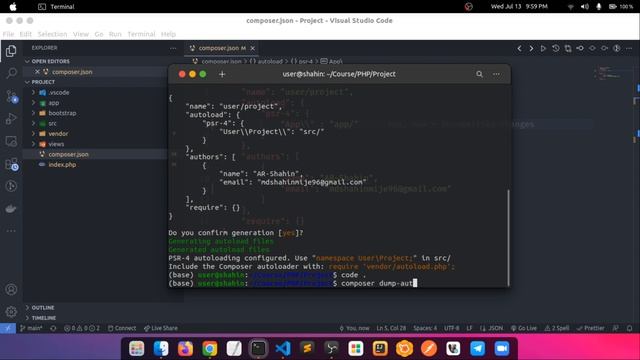Open the Search view in activity bar

pos(11,73)
